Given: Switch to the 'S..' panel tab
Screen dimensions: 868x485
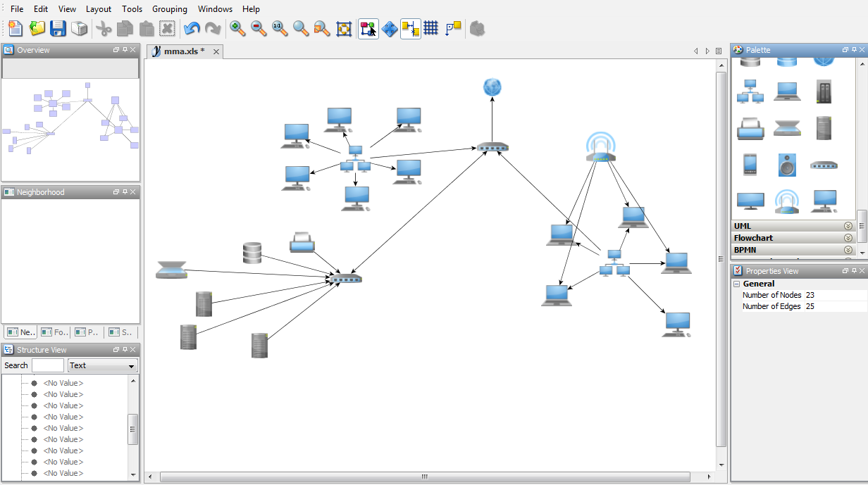Looking at the screenshot, I should coord(121,332).
